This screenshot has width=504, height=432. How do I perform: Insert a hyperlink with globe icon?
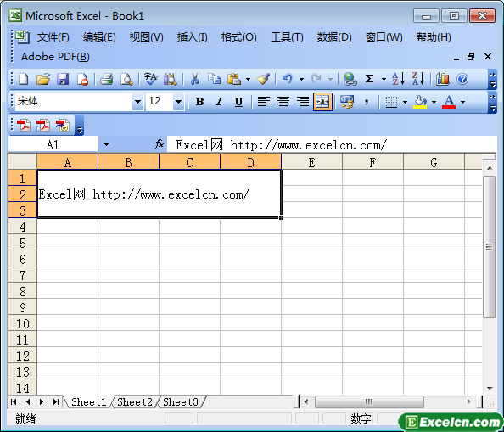pyautogui.click(x=350, y=79)
